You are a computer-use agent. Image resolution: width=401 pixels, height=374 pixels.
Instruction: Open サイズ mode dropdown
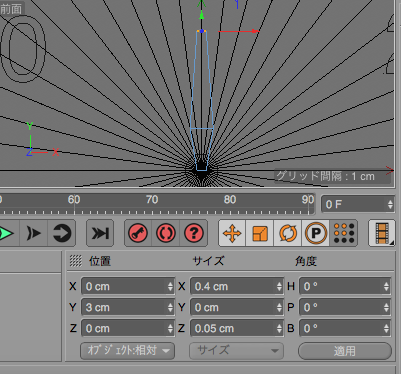[237, 351]
